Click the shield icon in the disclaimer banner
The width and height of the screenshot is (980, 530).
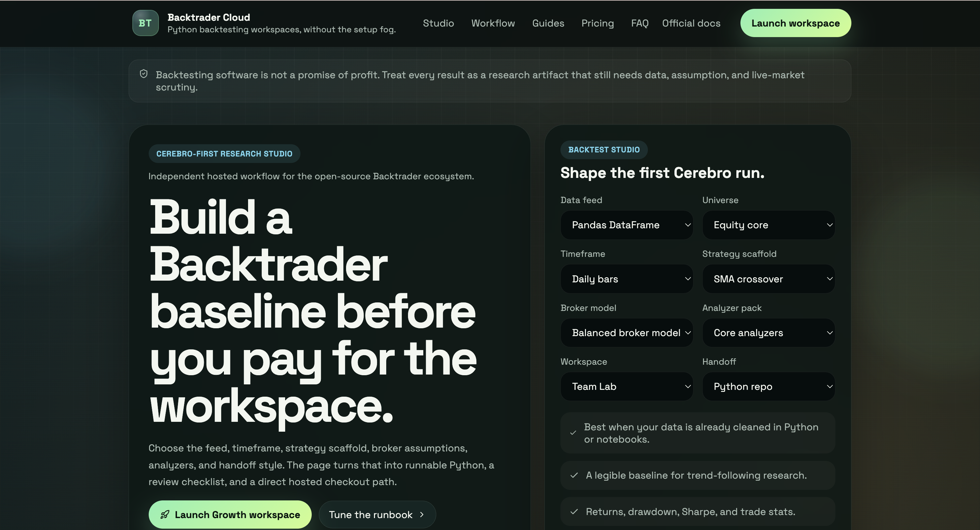click(x=143, y=74)
